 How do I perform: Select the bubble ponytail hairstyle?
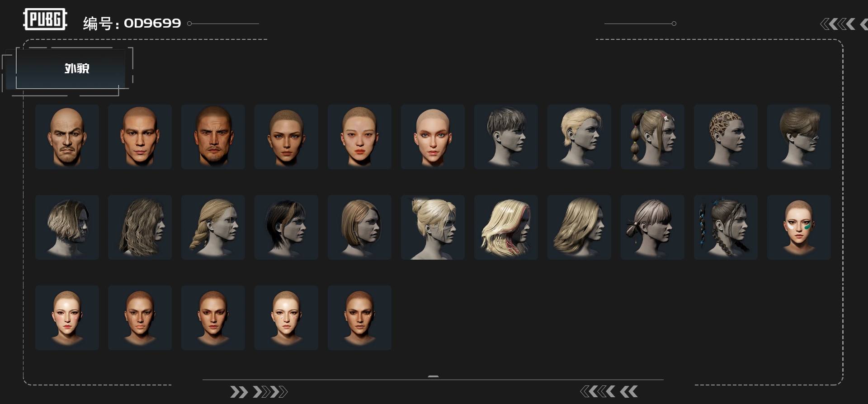click(652, 137)
